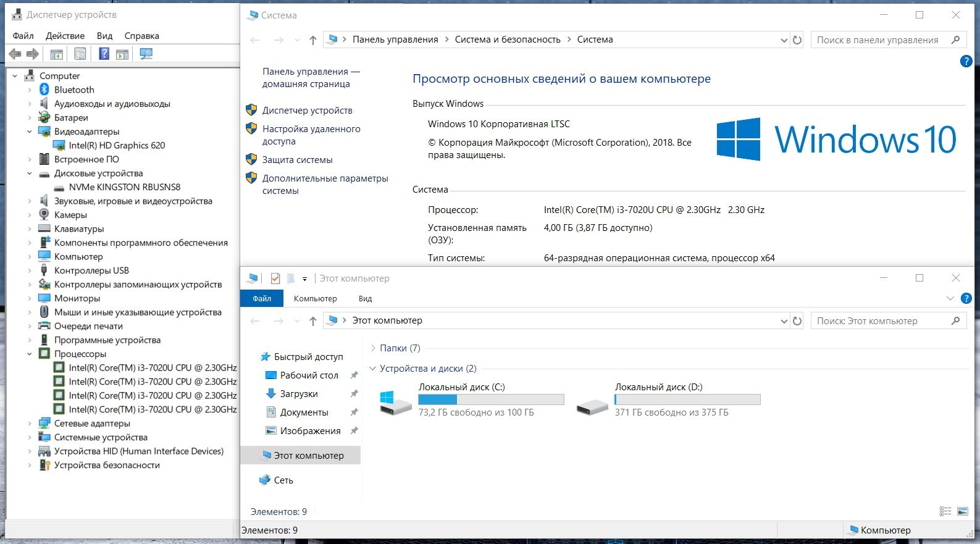This screenshot has height=544, width=980.
Task: Select the Камеры category icon
Action: [x=44, y=215]
